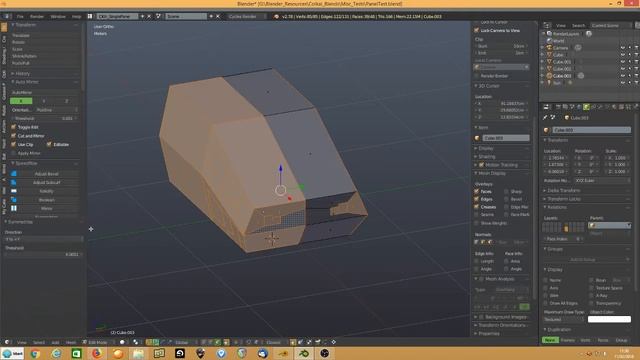This screenshot has width=640, height=360.
Task: Click the Adjust Bevel button
Action: pyautogui.click(x=47, y=173)
